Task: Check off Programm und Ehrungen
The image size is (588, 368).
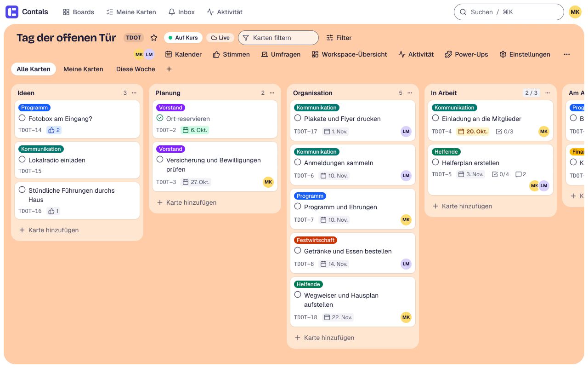Action: click(x=298, y=207)
